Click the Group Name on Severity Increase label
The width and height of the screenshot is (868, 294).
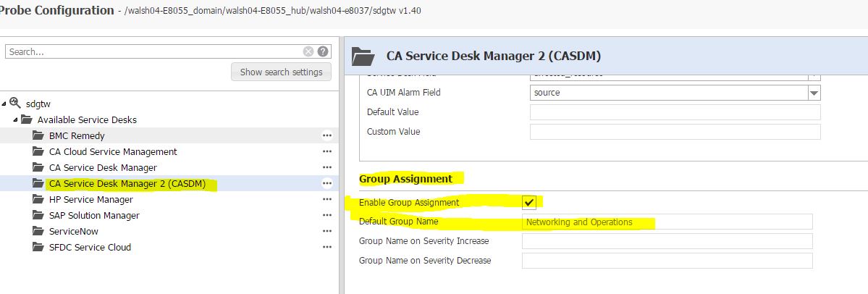point(424,241)
